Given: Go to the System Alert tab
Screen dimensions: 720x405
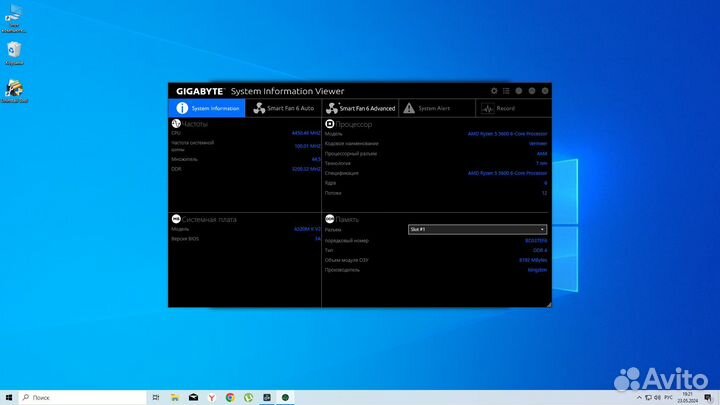Looking at the screenshot, I should pos(428,108).
